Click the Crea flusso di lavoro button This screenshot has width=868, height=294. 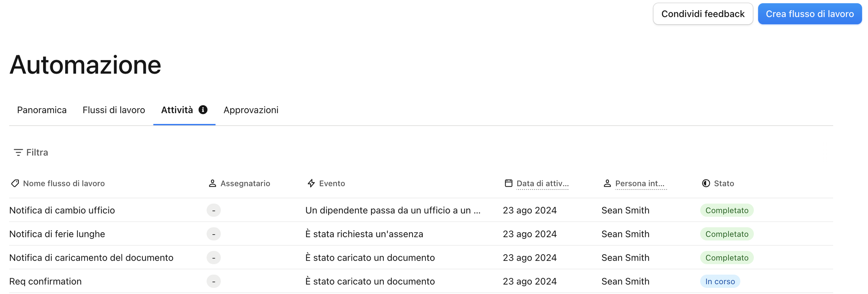pos(810,14)
